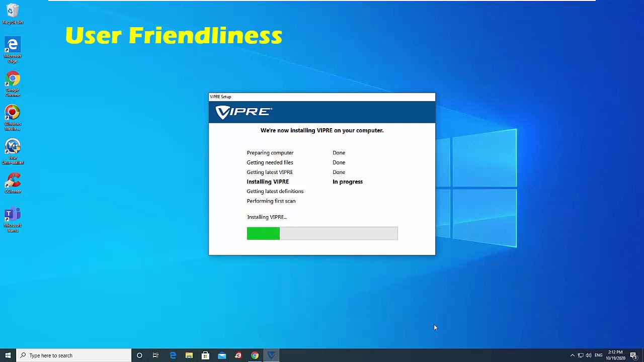The height and width of the screenshot is (362, 644).
Task: Click 'Done' beside Preparing computer
Action: 339,153
